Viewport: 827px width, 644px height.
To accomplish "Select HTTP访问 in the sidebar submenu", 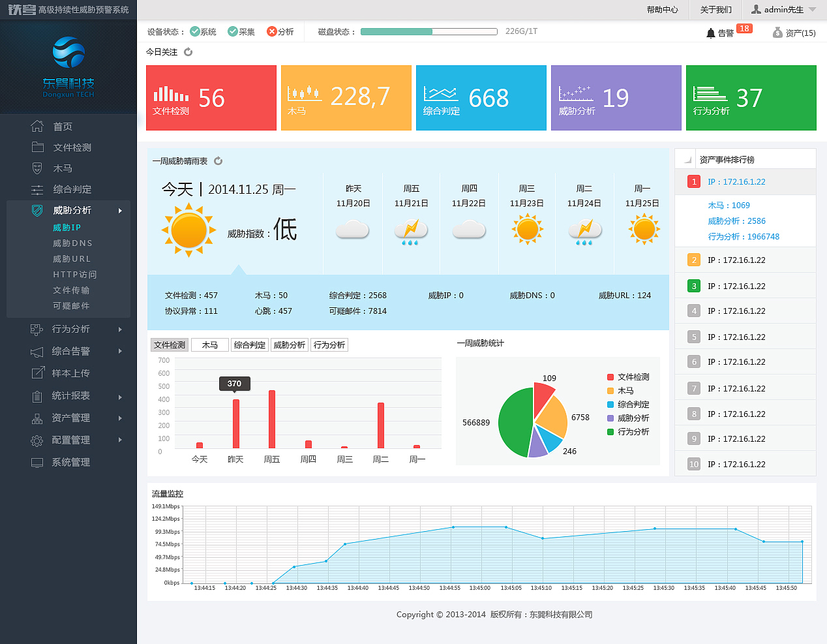I will [74, 275].
